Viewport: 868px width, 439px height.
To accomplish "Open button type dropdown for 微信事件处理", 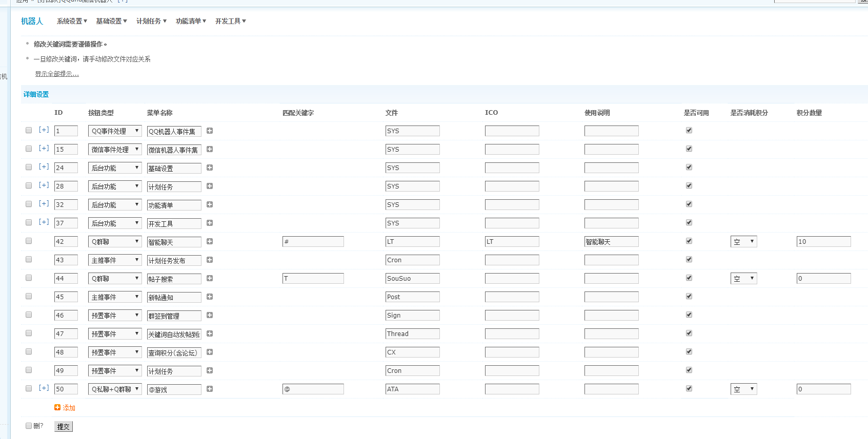I will (115, 150).
